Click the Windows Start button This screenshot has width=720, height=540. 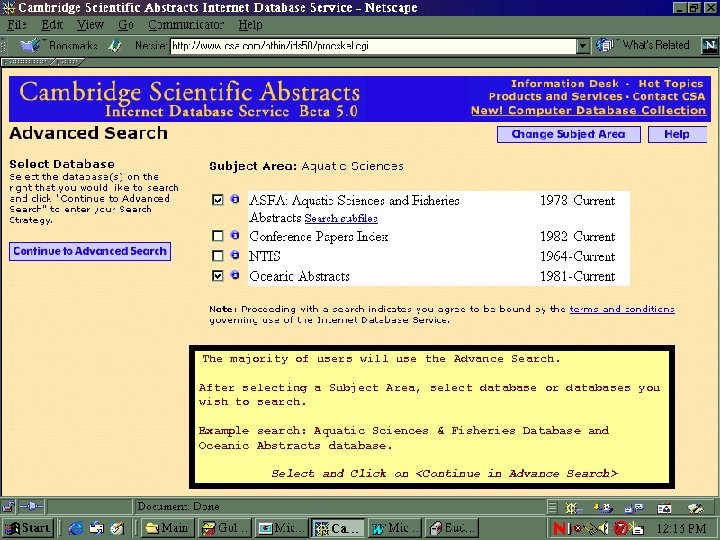pyautogui.click(x=28, y=529)
